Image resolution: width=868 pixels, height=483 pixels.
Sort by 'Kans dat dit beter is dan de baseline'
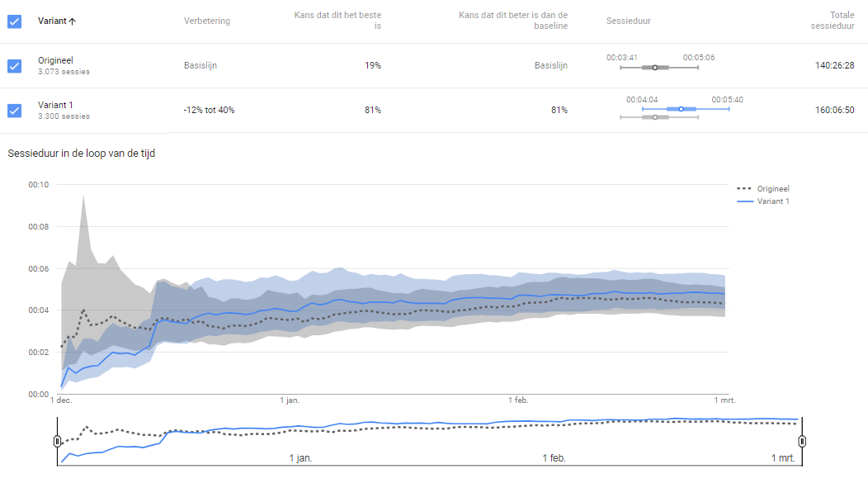tap(513, 21)
